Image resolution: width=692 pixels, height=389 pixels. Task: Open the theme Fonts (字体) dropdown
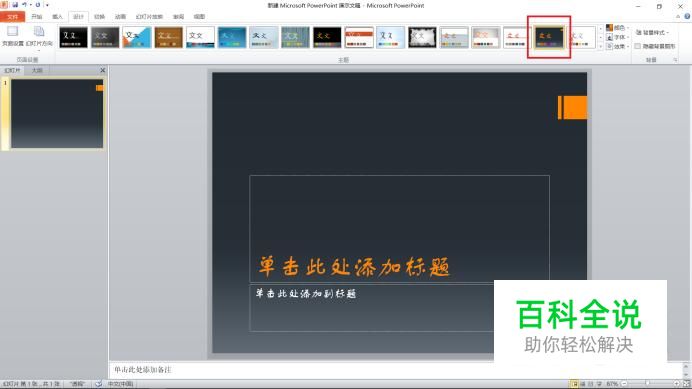617,37
